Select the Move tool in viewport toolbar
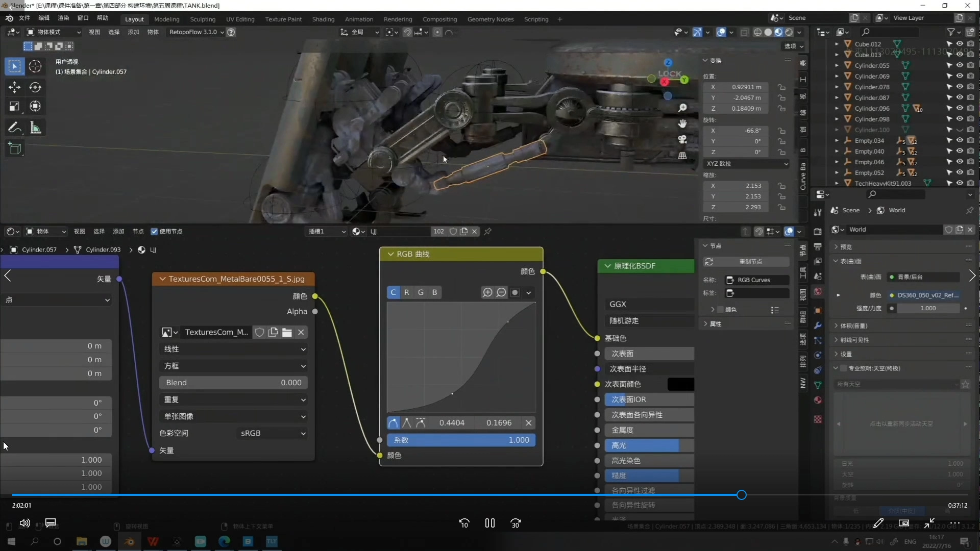The height and width of the screenshot is (551, 980). pyautogui.click(x=14, y=87)
